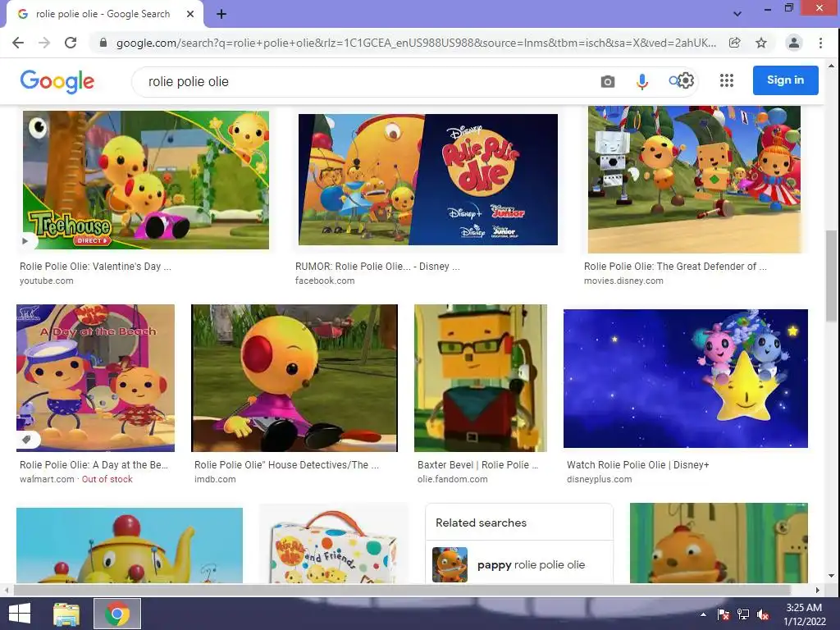Open Chrome's three-dot menu
Viewport: 840px width, 630px height.
pos(820,43)
